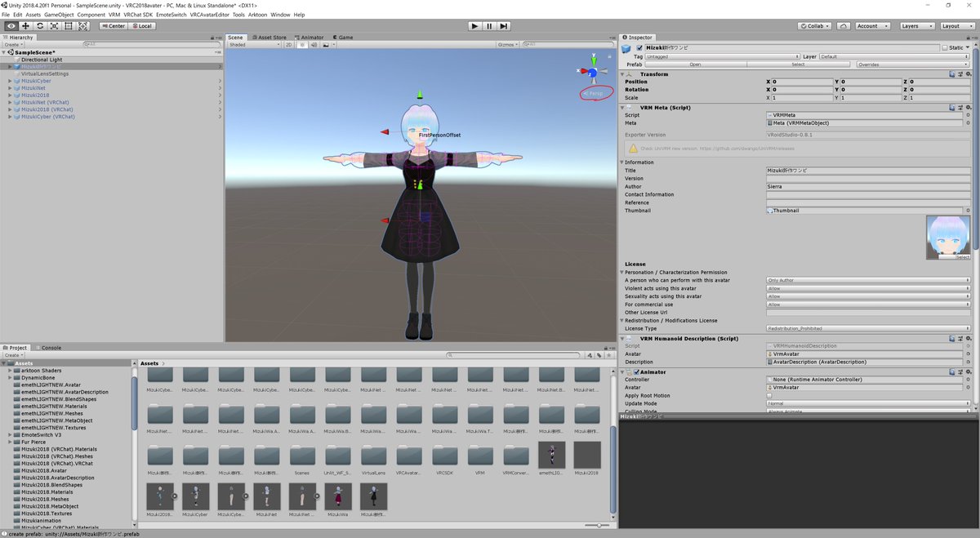Expand EmoteSwitch V3 folder in Project
Screen dimensions: 980x538
click(10, 434)
